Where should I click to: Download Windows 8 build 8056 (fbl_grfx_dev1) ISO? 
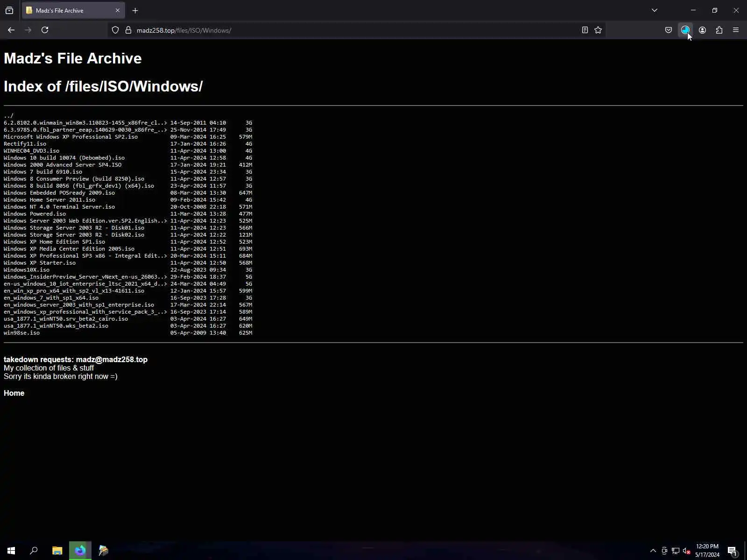[79, 186]
